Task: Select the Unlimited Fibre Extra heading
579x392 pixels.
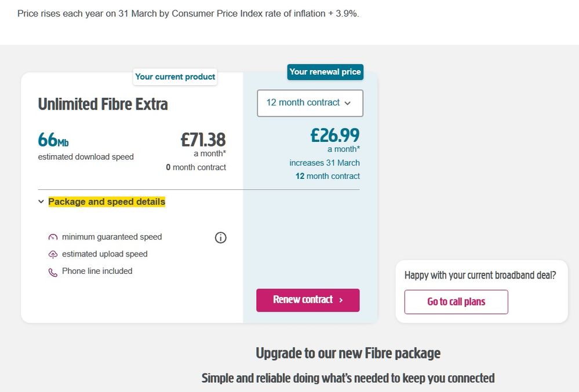Action: pos(103,104)
